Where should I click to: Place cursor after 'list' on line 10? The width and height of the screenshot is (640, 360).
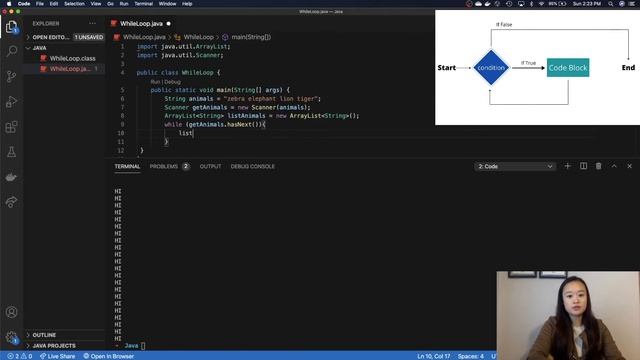[x=193, y=133]
